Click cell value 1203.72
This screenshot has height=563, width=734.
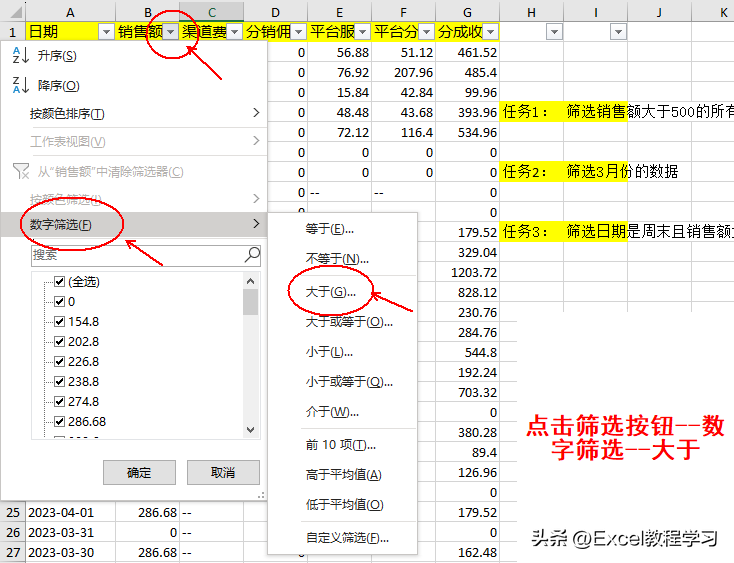[x=467, y=272]
